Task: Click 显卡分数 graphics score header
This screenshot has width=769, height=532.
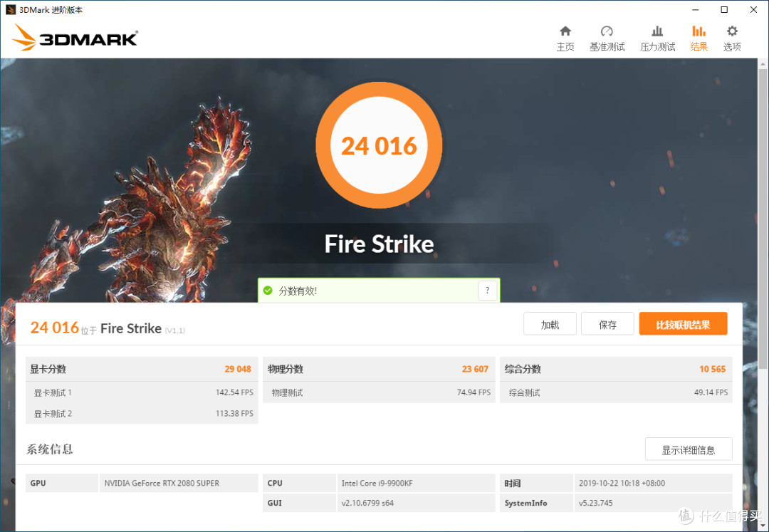Action: (48, 369)
